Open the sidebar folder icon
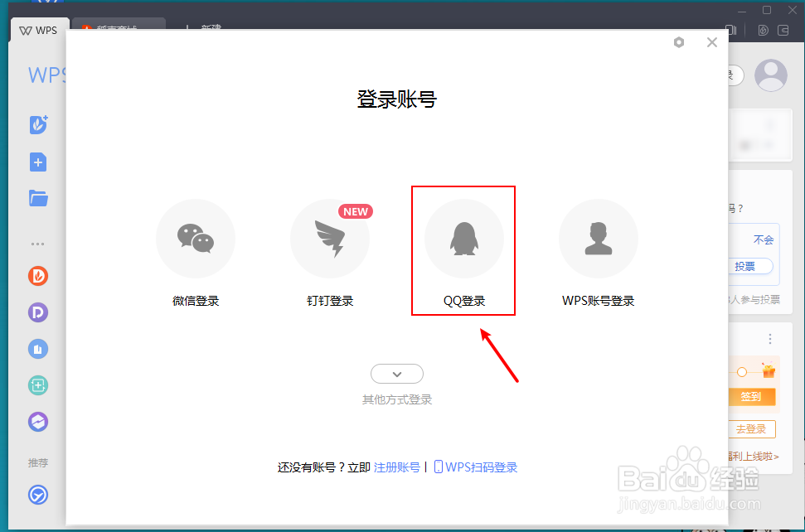The height and width of the screenshot is (532, 805). 38,198
